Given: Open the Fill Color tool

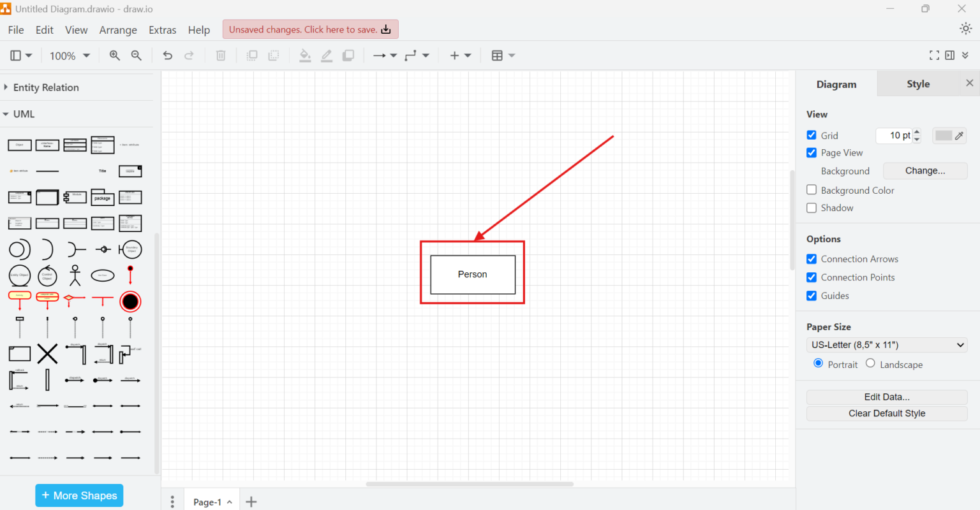Looking at the screenshot, I should [305, 55].
